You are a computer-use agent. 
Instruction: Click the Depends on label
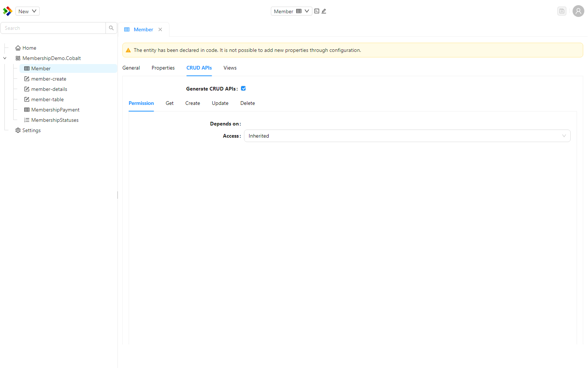[x=225, y=124]
